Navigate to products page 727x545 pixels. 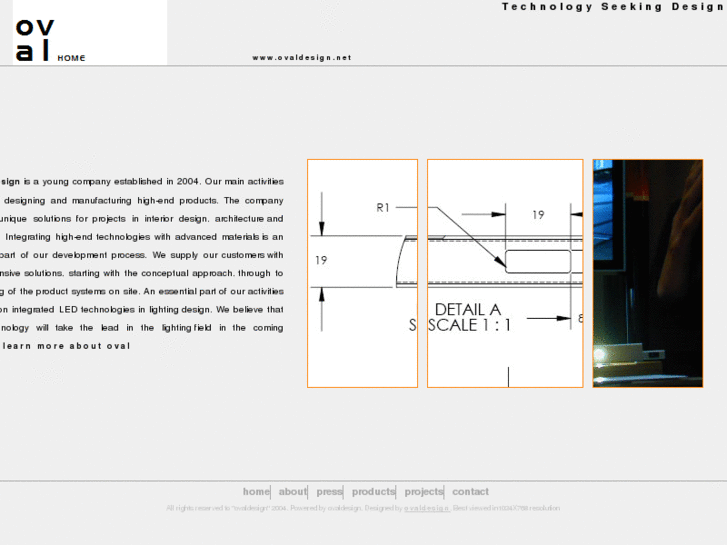tap(373, 492)
